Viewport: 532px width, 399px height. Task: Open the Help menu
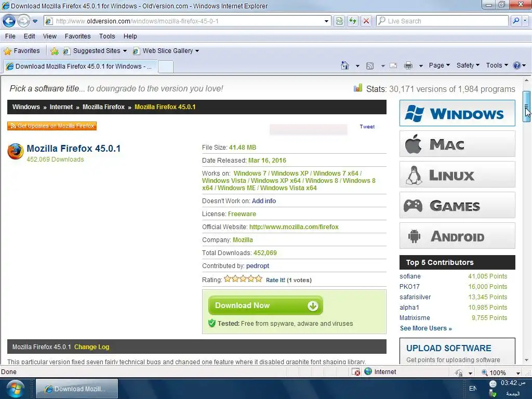point(130,36)
